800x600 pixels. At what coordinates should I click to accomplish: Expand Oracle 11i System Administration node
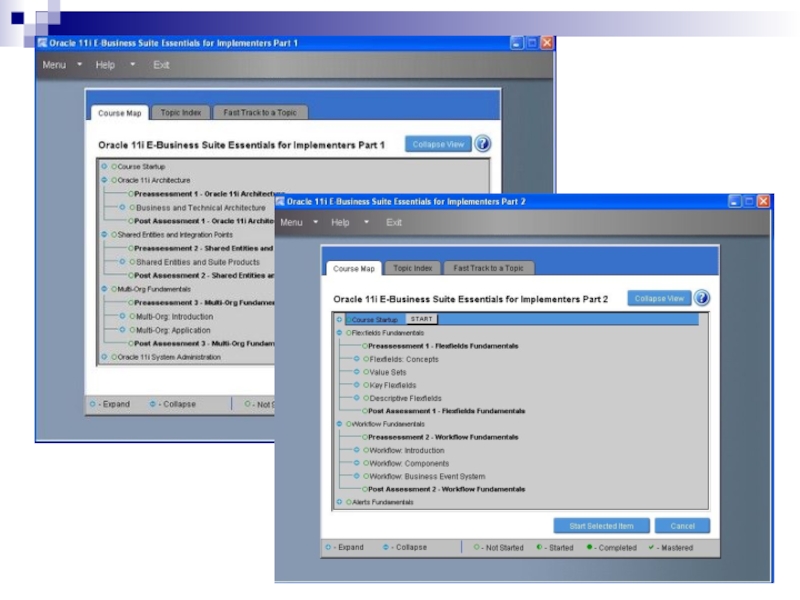coord(104,357)
